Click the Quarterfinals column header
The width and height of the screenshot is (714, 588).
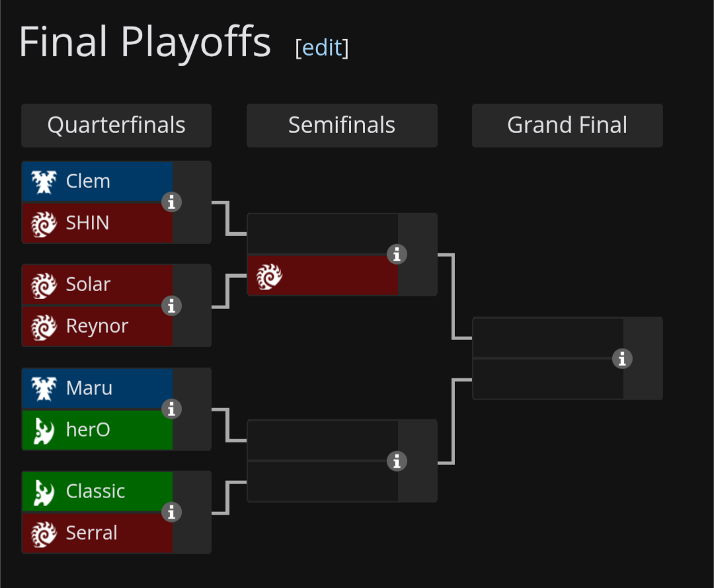(116, 125)
